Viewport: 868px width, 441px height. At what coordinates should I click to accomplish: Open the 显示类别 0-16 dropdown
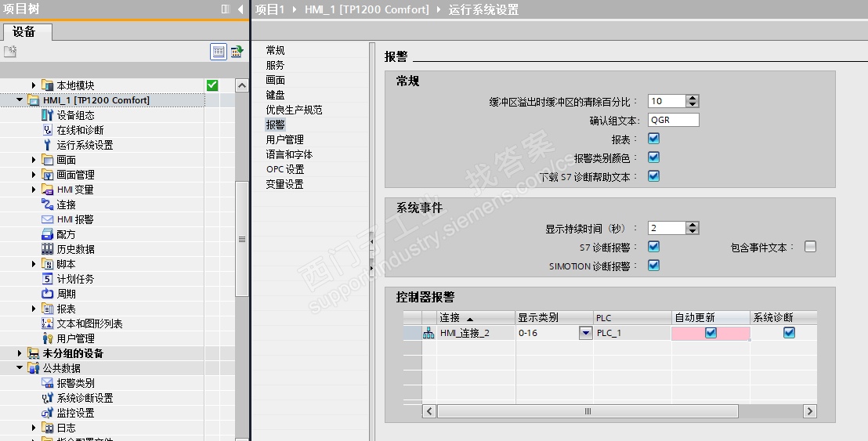(586, 333)
